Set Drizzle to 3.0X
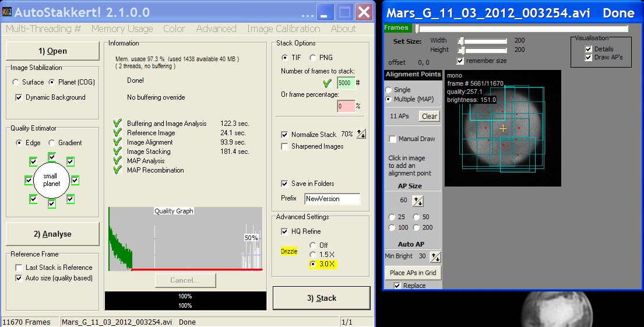Screen dimensions: 644x327 313,264
